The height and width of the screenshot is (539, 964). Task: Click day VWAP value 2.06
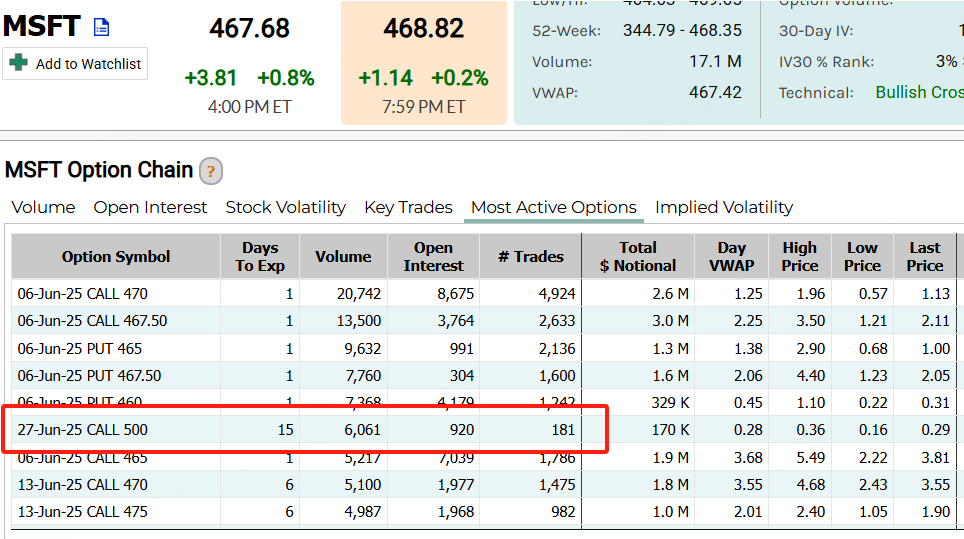point(748,376)
